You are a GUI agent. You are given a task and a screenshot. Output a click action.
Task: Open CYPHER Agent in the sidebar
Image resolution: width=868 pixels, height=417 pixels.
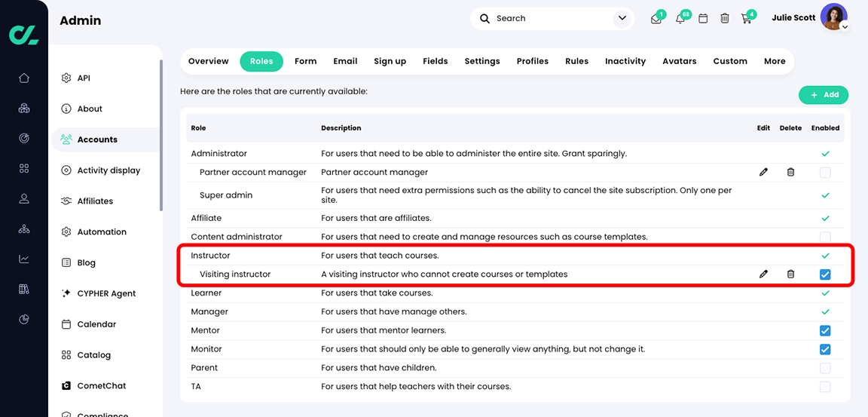coord(105,293)
